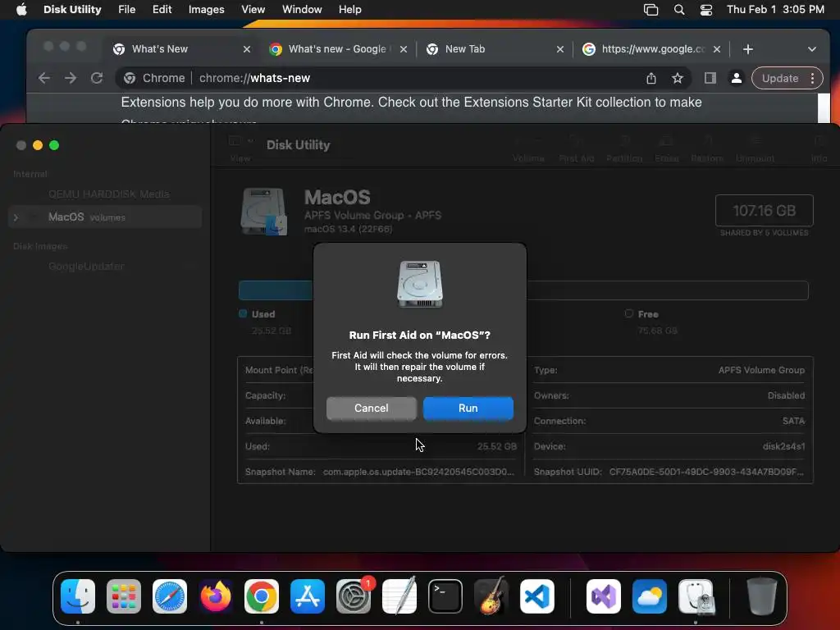Open the Edit menu
This screenshot has height=630, width=840.
pyautogui.click(x=162, y=10)
